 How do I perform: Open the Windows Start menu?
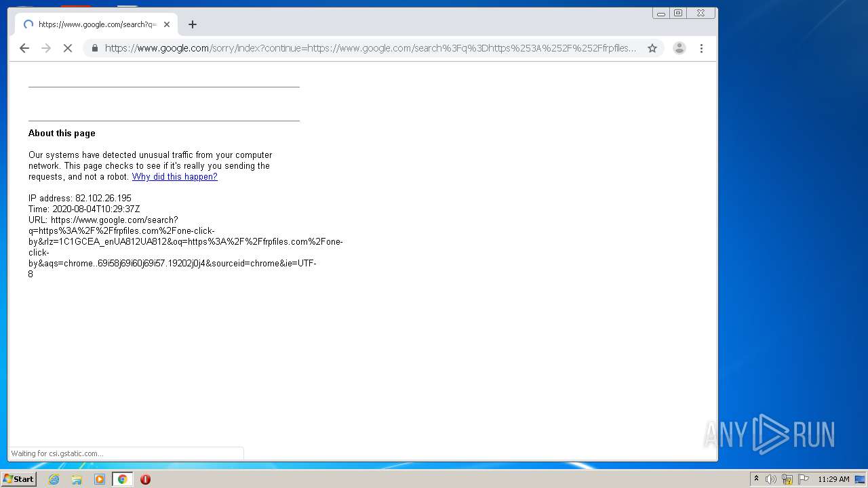18,479
